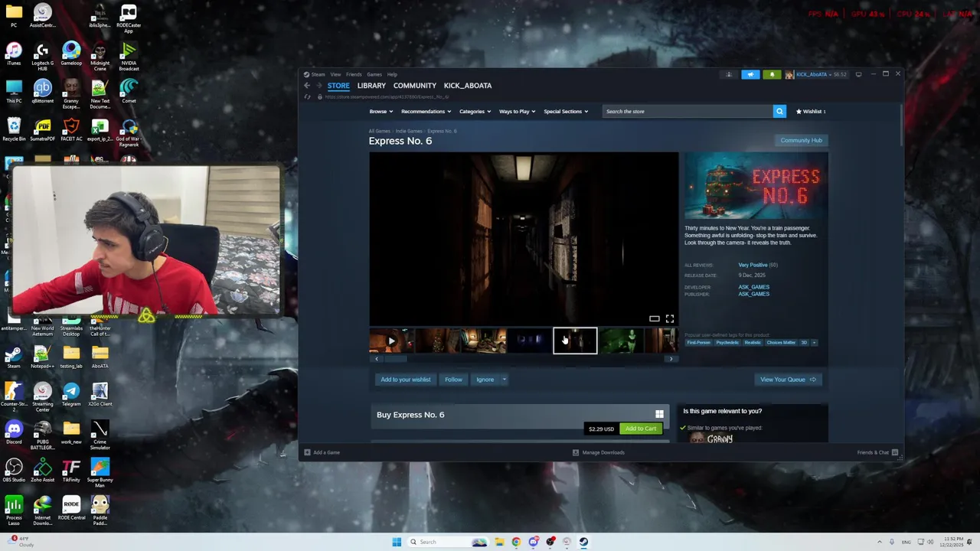Open Steam announcements megaphone icon
This screenshot has height=551, width=980.
point(750,74)
